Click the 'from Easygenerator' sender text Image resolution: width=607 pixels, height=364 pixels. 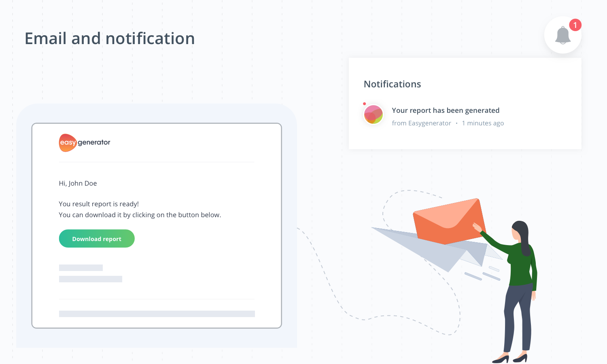point(421,123)
